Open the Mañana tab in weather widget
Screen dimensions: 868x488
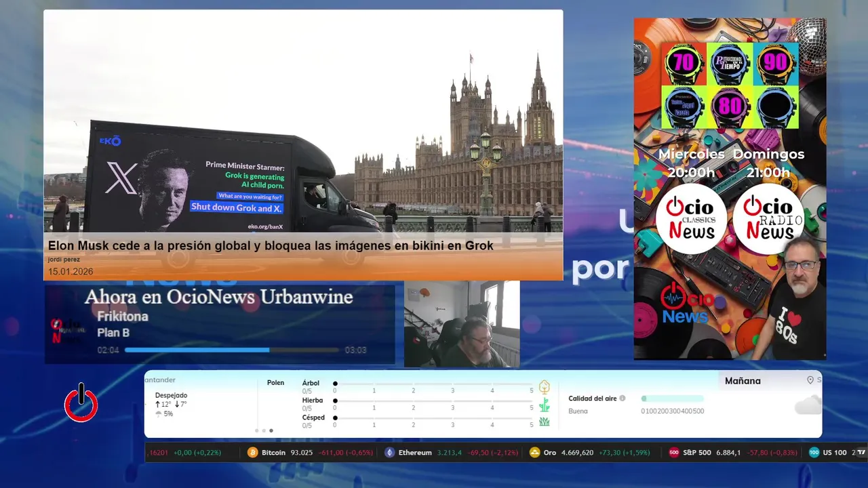pyautogui.click(x=743, y=381)
